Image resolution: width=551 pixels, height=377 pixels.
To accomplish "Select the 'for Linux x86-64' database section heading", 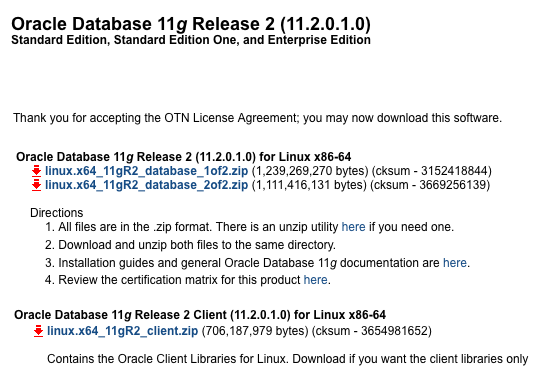I will (183, 157).
